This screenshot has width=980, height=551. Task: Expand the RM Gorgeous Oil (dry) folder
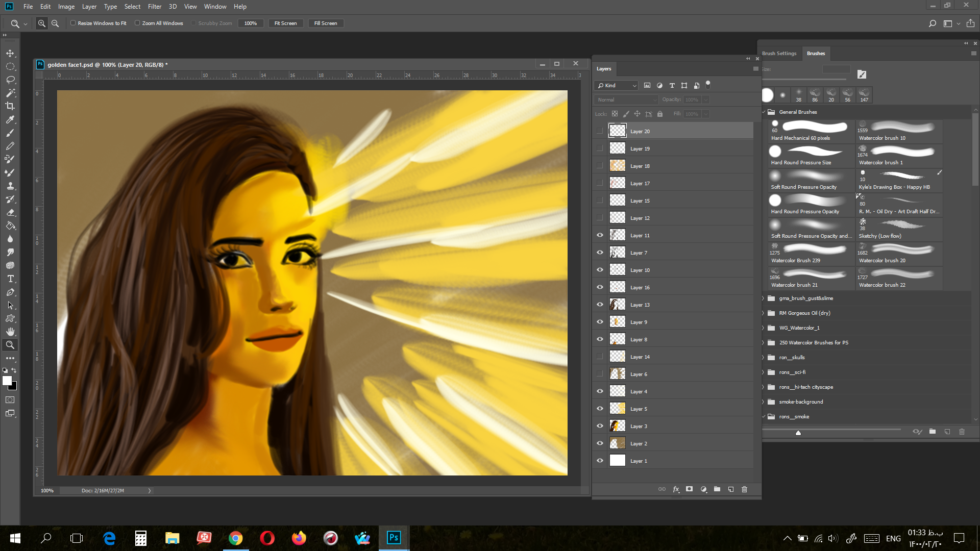pos(764,313)
